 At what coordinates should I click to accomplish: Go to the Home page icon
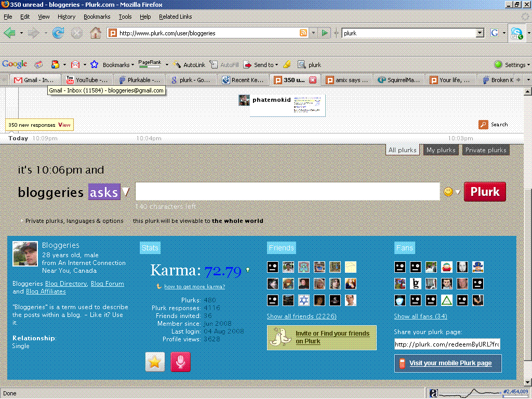[96, 33]
